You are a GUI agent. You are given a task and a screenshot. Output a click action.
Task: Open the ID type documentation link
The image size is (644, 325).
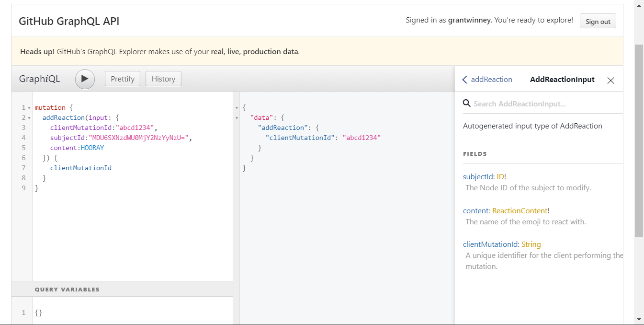click(x=500, y=177)
